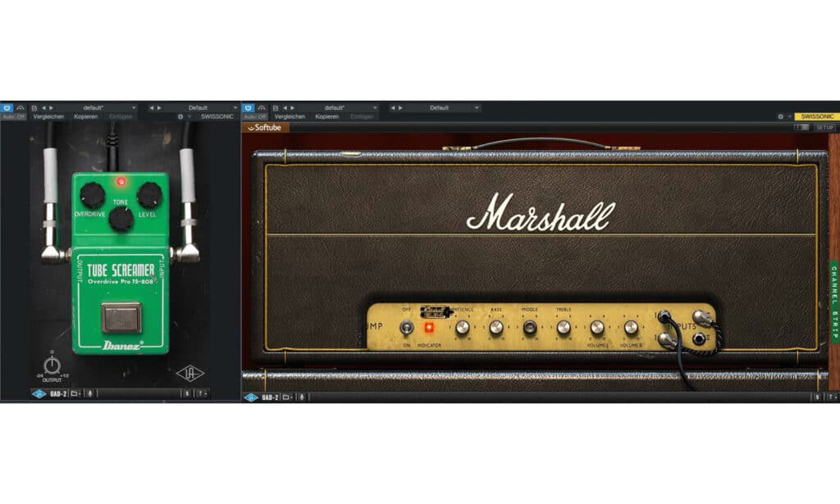Adjust the BASS knob on Marshall amp
Image resolution: width=840 pixels, height=504 pixels.
tap(496, 328)
